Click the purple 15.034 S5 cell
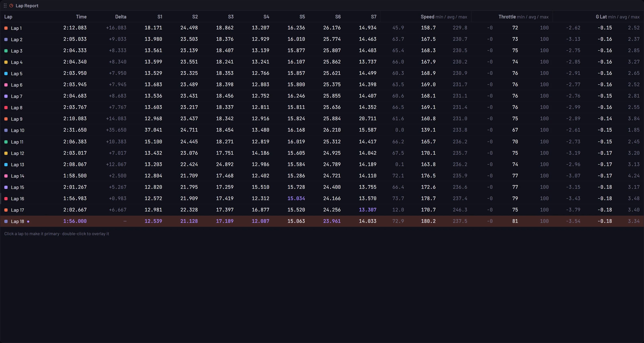The width and height of the screenshot is (644, 343). point(296,198)
